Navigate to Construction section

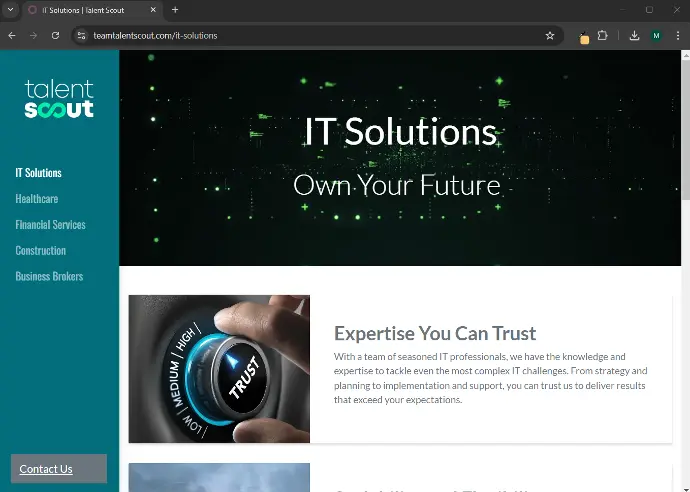click(x=40, y=251)
